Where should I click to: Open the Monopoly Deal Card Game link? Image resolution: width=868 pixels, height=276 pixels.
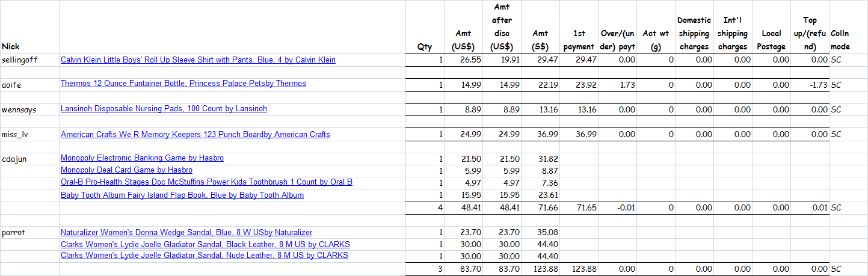pyautogui.click(x=127, y=170)
